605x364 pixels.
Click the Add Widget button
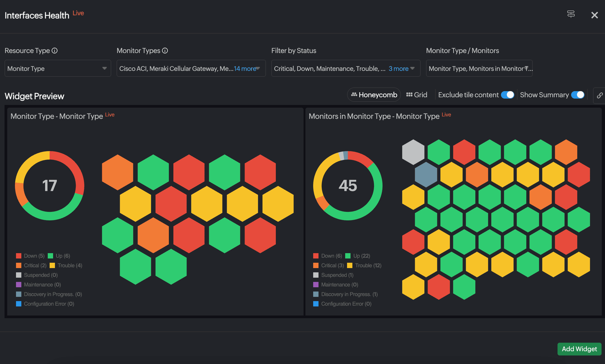(x=579, y=349)
